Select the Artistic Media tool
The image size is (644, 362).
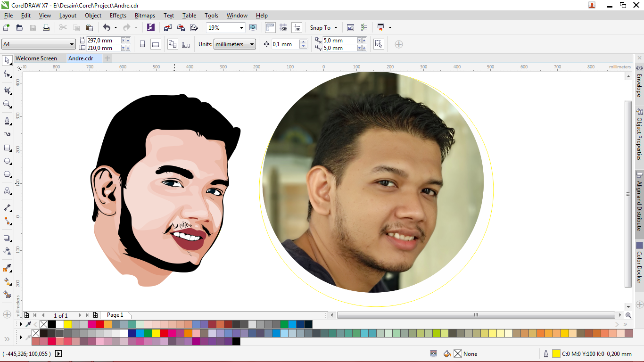tap(7, 134)
